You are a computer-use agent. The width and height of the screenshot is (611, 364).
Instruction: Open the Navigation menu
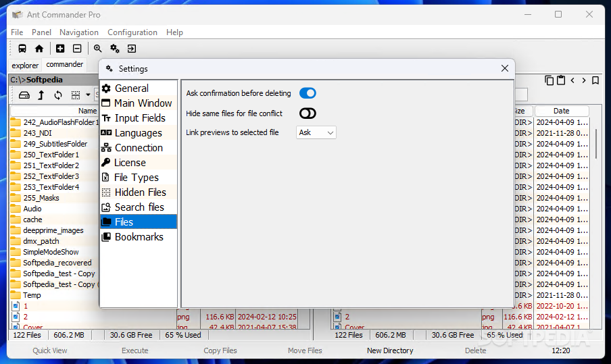tap(78, 32)
